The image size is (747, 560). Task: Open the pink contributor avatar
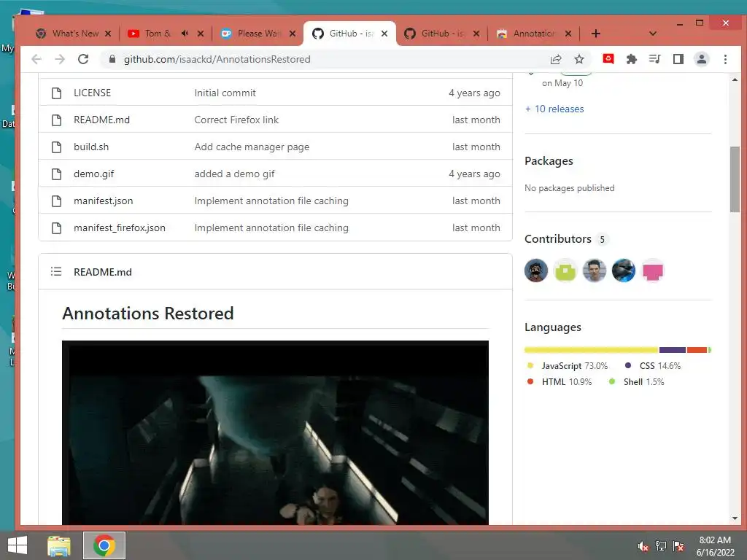click(x=653, y=271)
